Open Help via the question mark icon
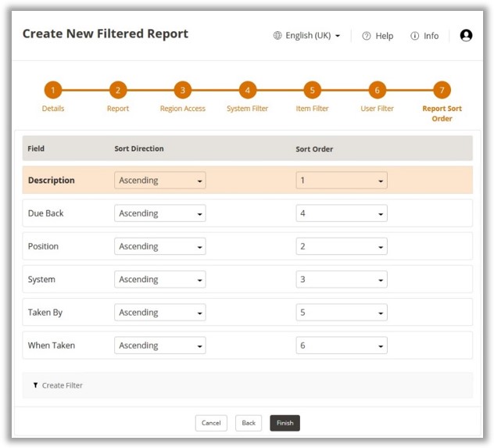The width and height of the screenshot is (494, 448). [x=366, y=36]
